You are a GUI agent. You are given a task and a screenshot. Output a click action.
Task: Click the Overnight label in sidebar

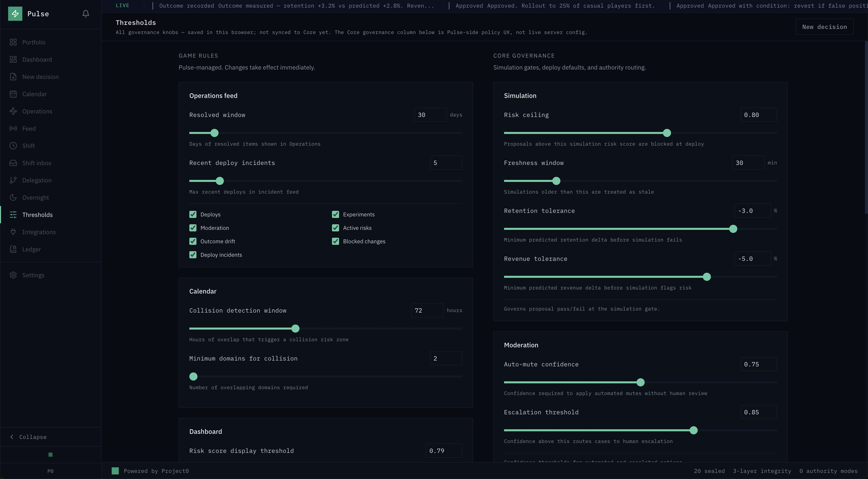click(x=35, y=198)
